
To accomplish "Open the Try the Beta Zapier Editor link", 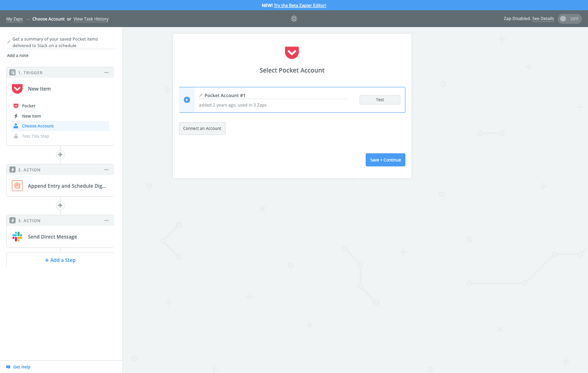I will tap(300, 5).
